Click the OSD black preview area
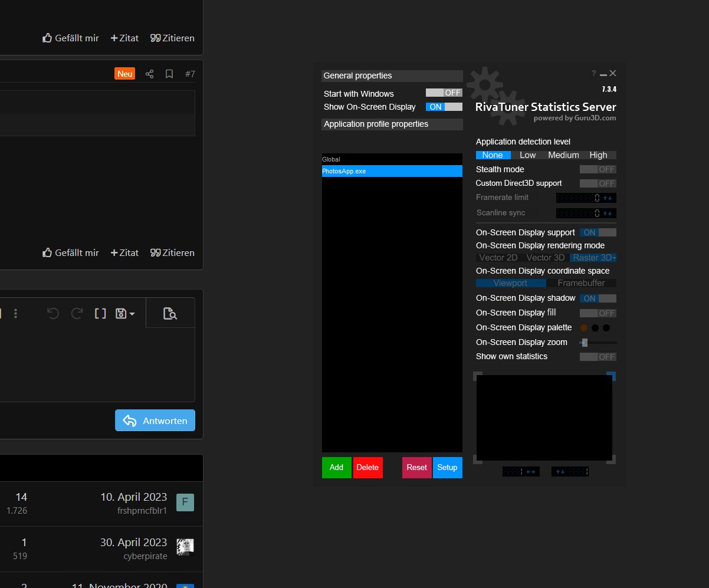The width and height of the screenshot is (709, 588). click(x=544, y=418)
